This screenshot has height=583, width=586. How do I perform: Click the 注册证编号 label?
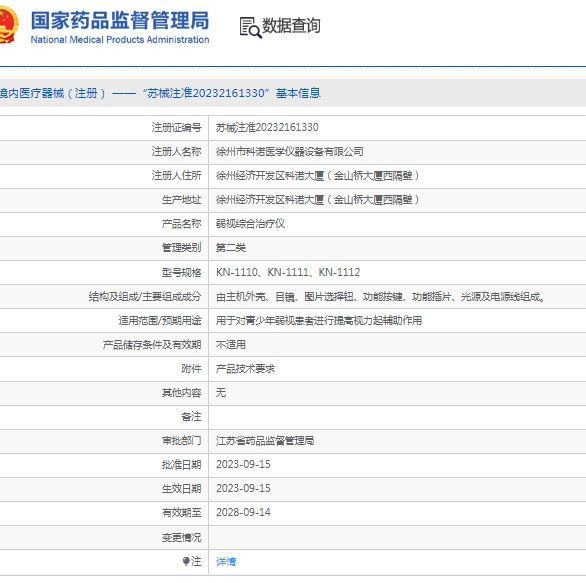pyautogui.click(x=176, y=127)
